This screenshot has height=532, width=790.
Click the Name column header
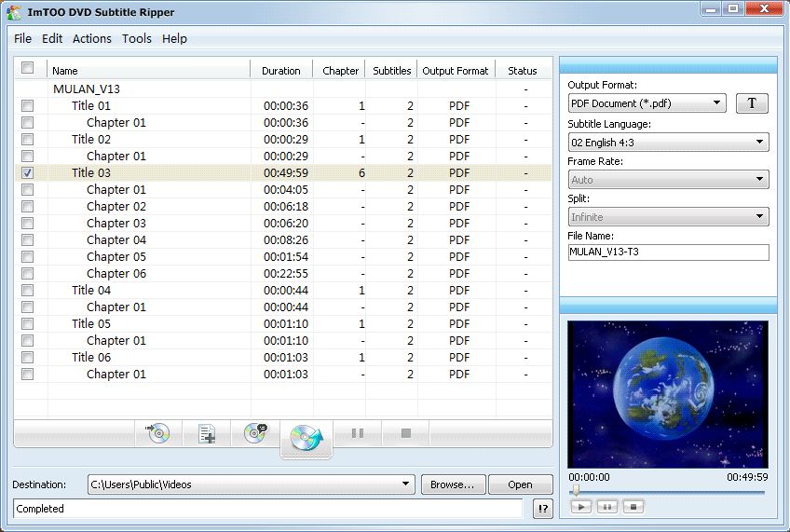click(x=149, y=71)
